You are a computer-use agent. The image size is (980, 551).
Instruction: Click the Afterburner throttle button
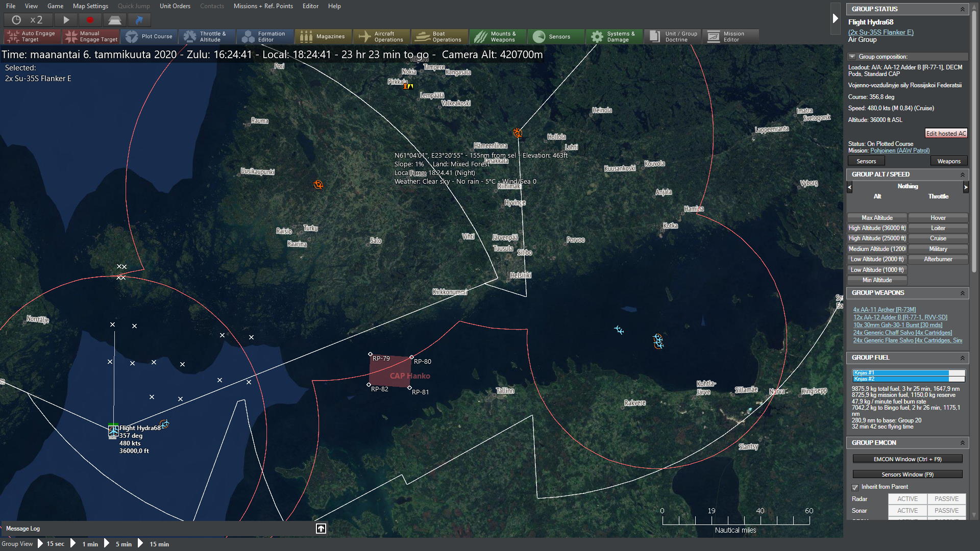click(938, 259)
